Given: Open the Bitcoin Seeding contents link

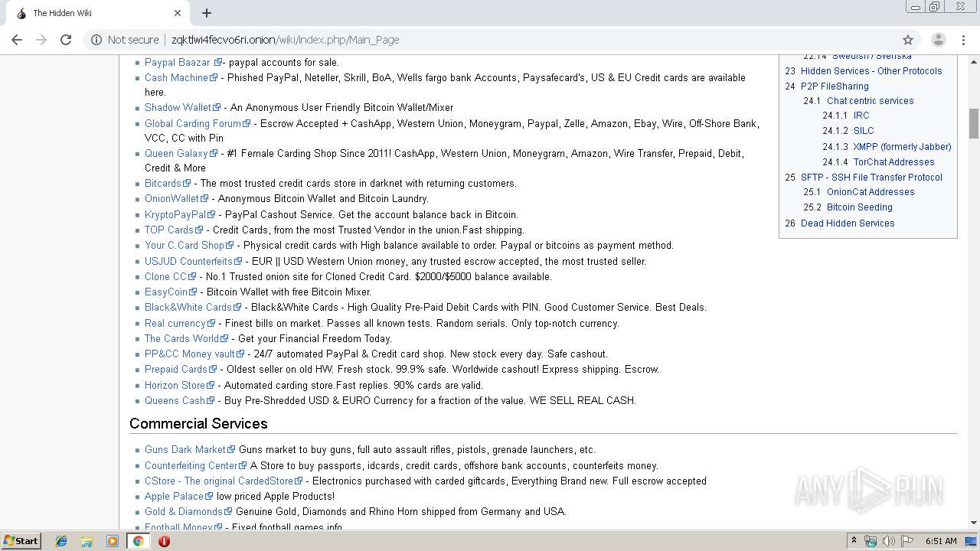Looking at the screenshot, I should click(859, 207).
